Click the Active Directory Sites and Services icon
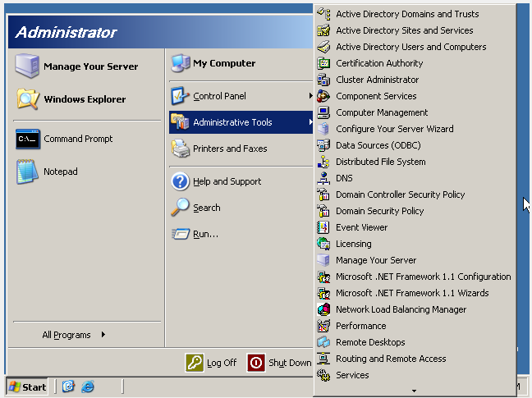The height and width of the screenshot is (398, 532). (323, 30)
